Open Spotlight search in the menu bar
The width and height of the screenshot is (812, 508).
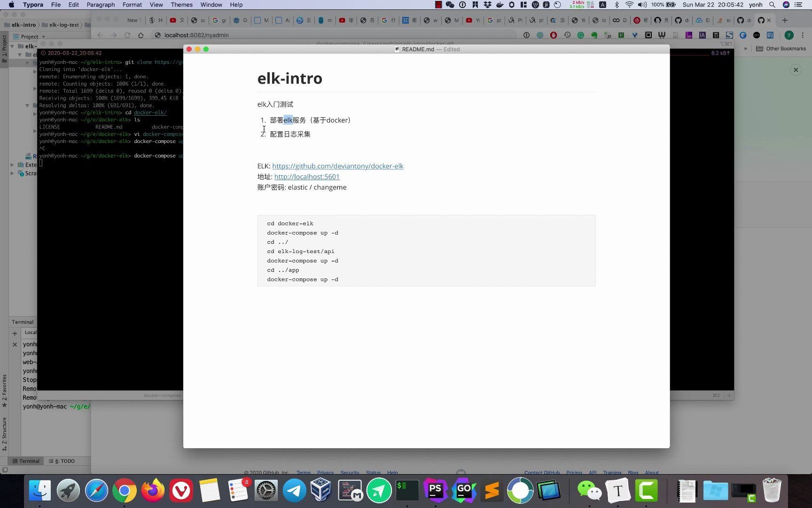(x=772, y=5)
